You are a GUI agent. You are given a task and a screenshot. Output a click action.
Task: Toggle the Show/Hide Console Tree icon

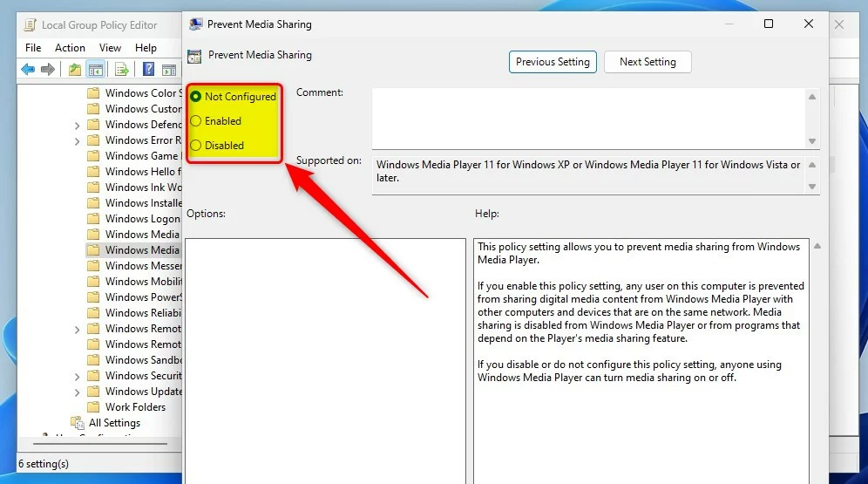[96, 70]
